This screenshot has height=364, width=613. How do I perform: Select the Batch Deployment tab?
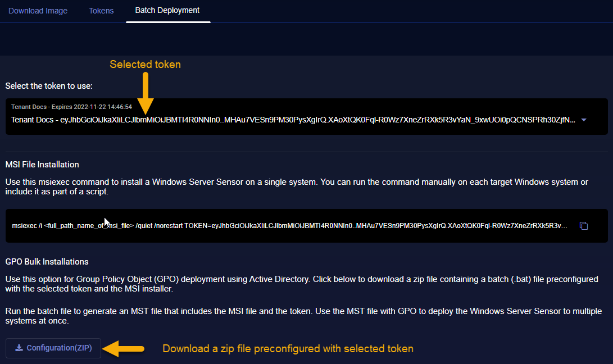167,11
